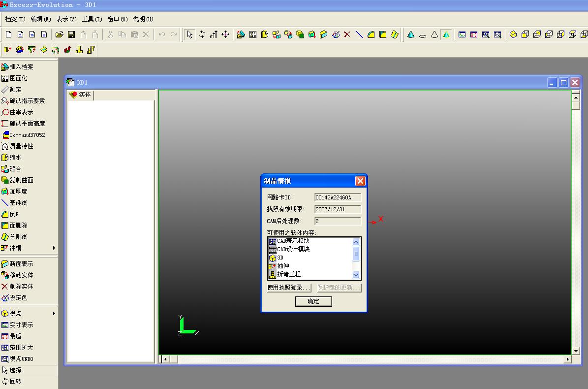Click the first icon in the second toolbar row

pos(7,50)
